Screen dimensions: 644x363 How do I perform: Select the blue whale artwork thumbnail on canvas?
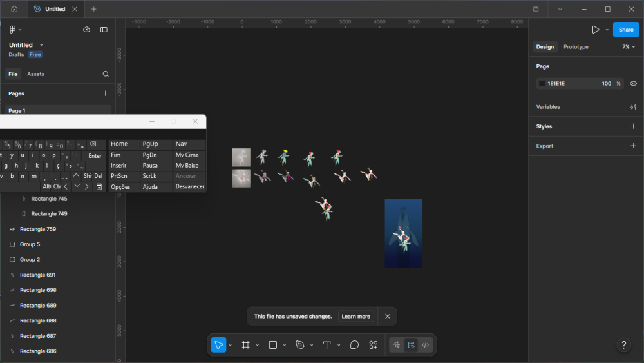tap(403, 233)
